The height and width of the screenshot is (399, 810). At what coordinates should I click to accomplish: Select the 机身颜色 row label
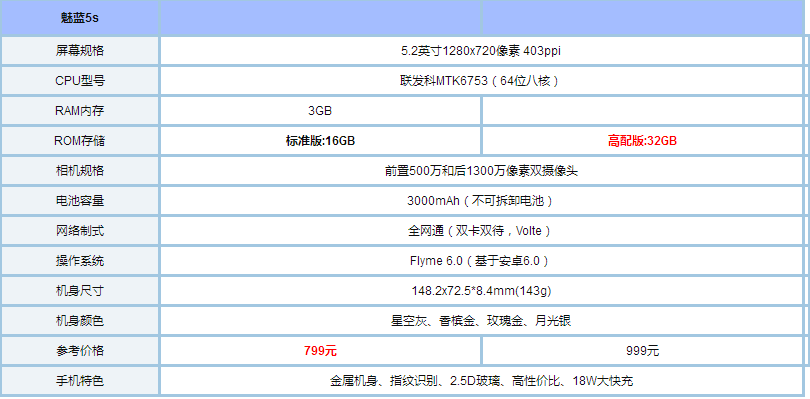[x=80, y=320]
